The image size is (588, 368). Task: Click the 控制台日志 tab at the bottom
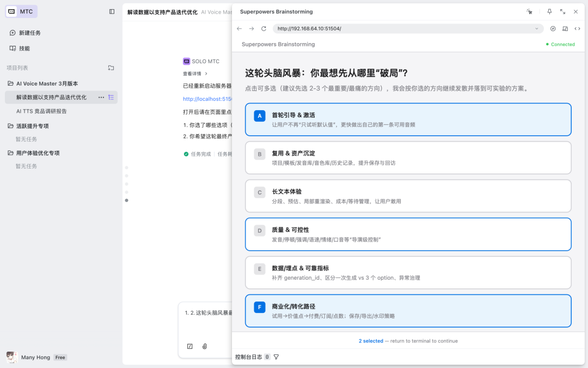point(249,357)
